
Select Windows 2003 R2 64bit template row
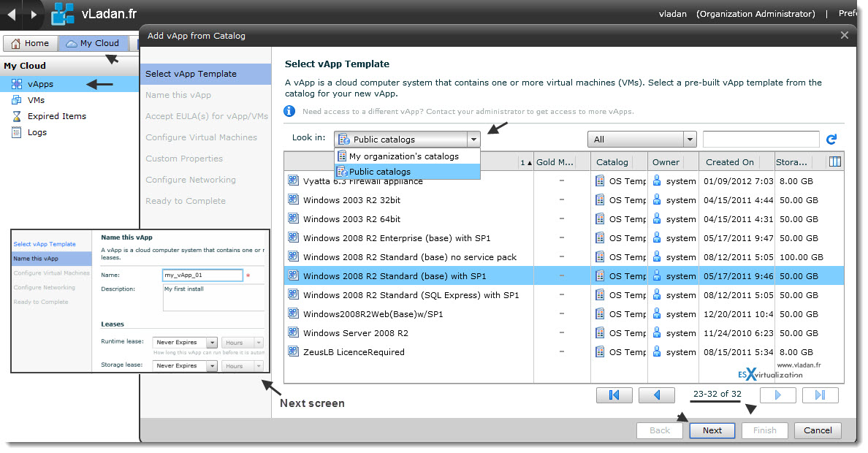563,219
